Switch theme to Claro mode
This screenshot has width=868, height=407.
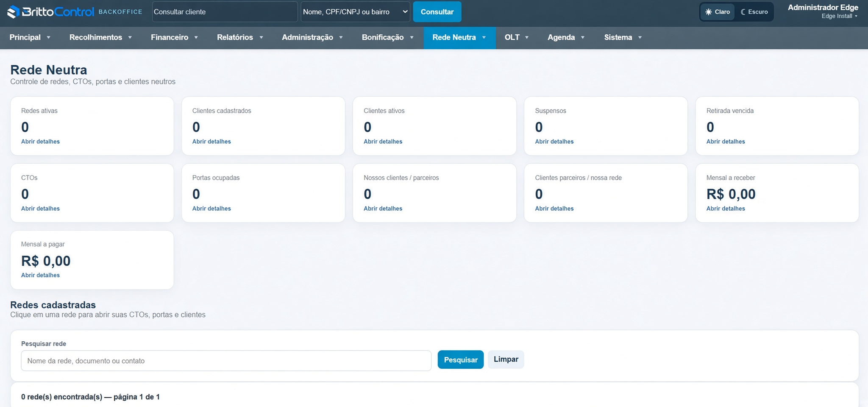718,12
